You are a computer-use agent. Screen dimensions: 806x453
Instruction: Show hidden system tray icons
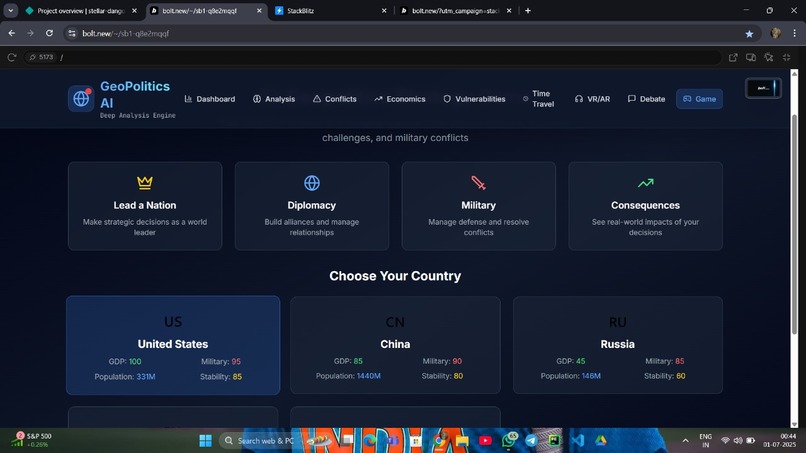coord(685,441)
